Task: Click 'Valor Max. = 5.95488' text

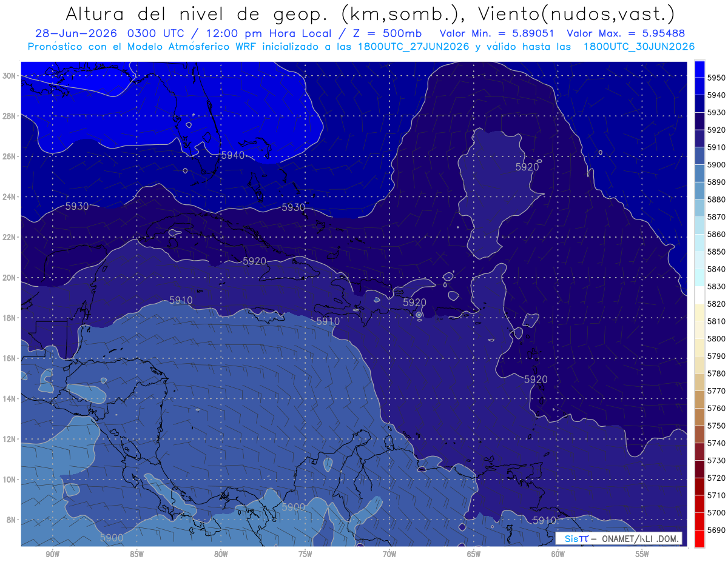Action: coord(625,33)
